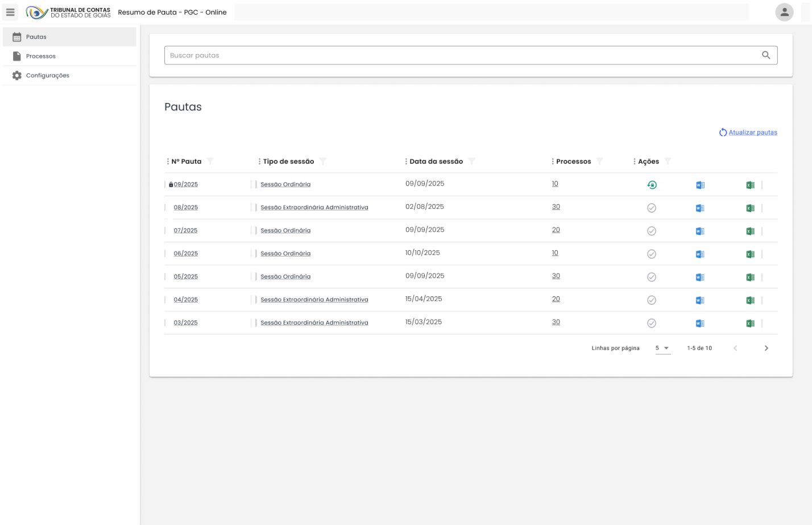812x525 pixels.
Task: Open the hamburger menu in top bar
Action: (x=10, y=12)
